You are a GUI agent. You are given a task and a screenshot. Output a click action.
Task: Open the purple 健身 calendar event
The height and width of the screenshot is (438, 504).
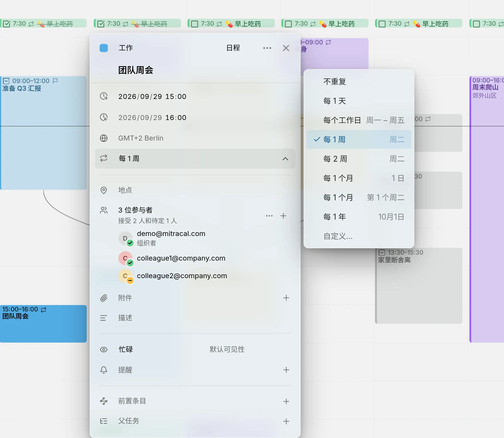(x=335, y=54)
